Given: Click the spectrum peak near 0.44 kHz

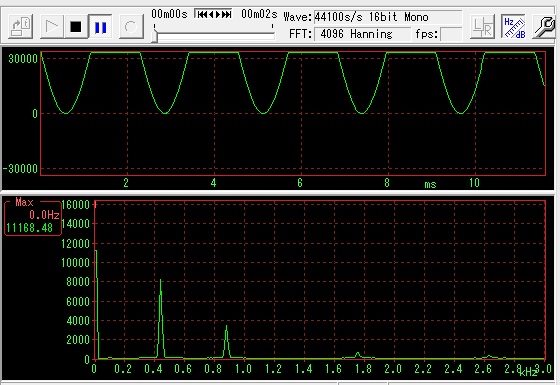Looking at the screenshot, I should click(161, 318).
